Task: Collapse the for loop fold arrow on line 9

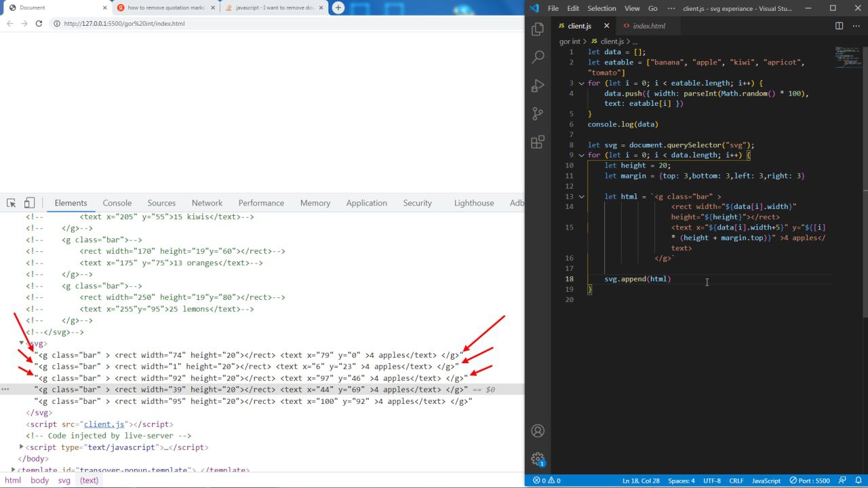Action: tap(581, 155)
